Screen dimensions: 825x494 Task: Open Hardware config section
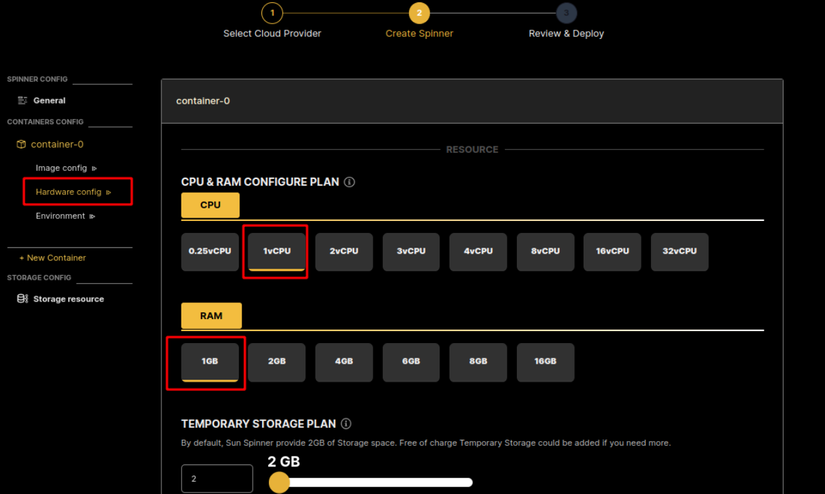pyautogui.click(x=68, y=192)
